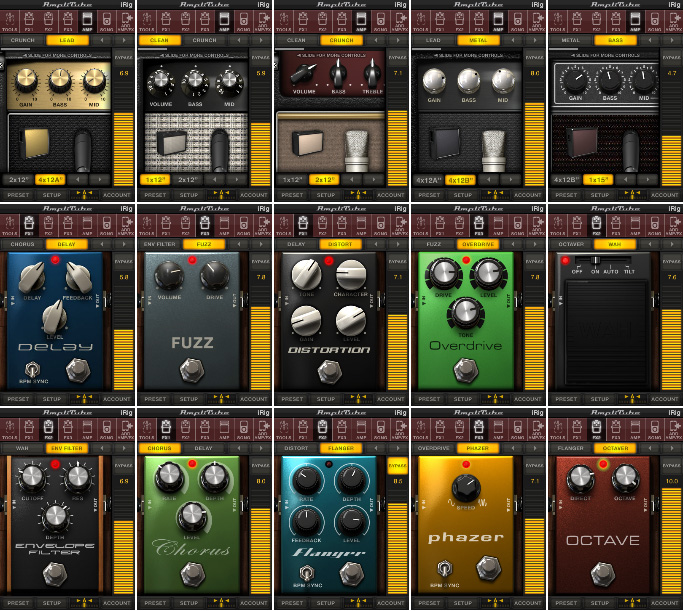Stomp the footswitch on the Overdrive pedal
The height and width of the screenshot is (611, 684).
(466, 369)
